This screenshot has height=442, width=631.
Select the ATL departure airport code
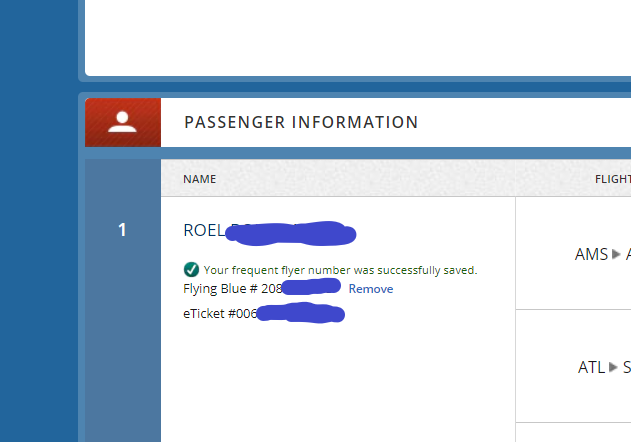591,367
